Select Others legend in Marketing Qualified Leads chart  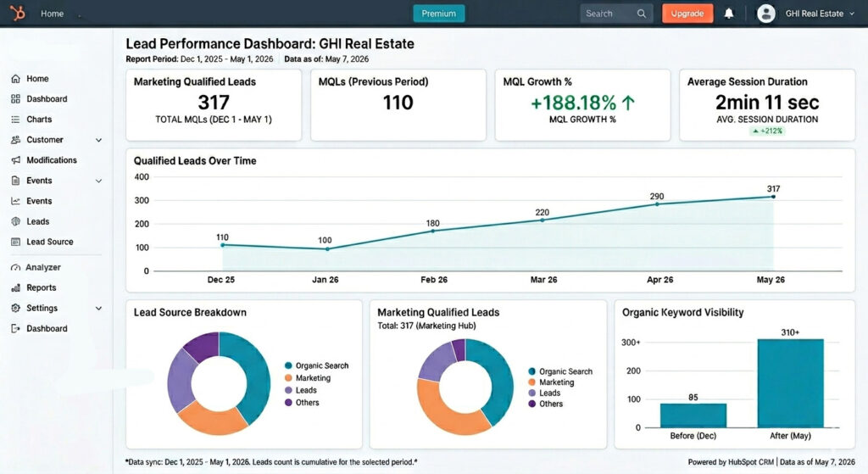pyautogui.click(x=545, y=404)
